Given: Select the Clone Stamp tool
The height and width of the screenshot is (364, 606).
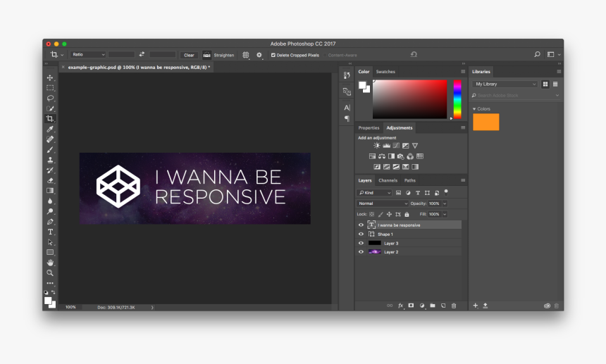Looking at the screenshot, I should click(50, 160).
